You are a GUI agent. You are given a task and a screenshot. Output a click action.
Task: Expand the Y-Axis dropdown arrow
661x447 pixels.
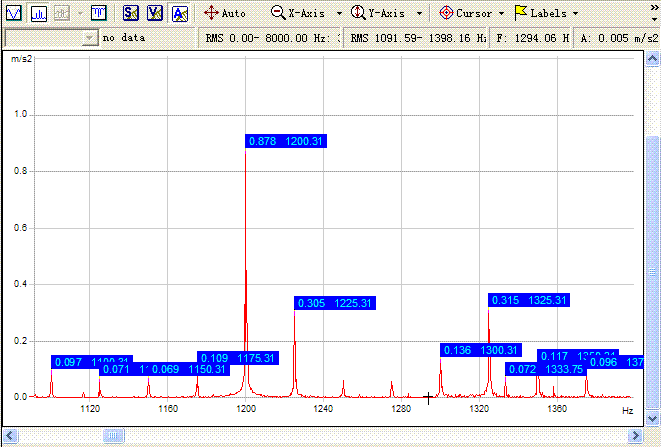click(419, 13)
